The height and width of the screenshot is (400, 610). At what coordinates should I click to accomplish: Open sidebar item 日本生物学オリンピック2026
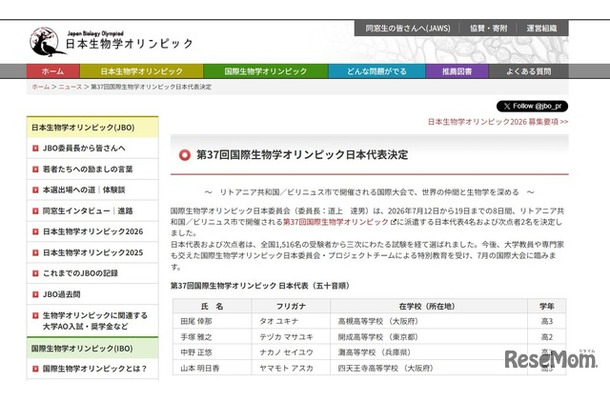(x=93, y=232)
